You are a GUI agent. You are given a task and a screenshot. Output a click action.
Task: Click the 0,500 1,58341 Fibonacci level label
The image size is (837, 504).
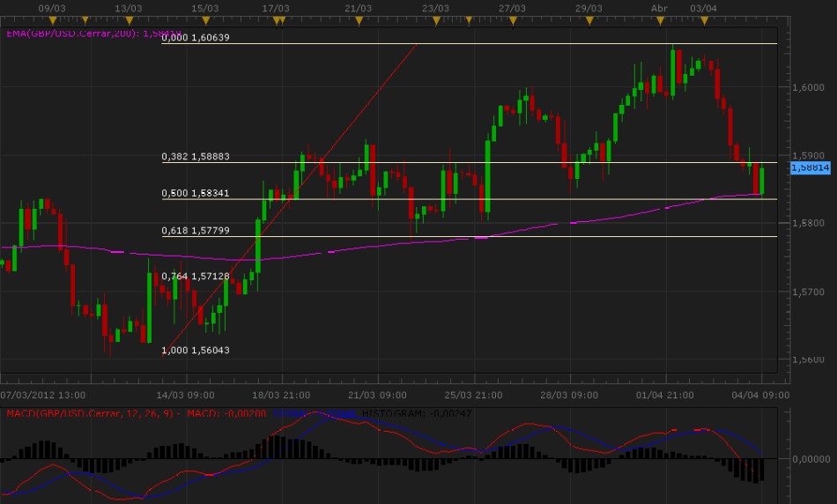[195, 193]
